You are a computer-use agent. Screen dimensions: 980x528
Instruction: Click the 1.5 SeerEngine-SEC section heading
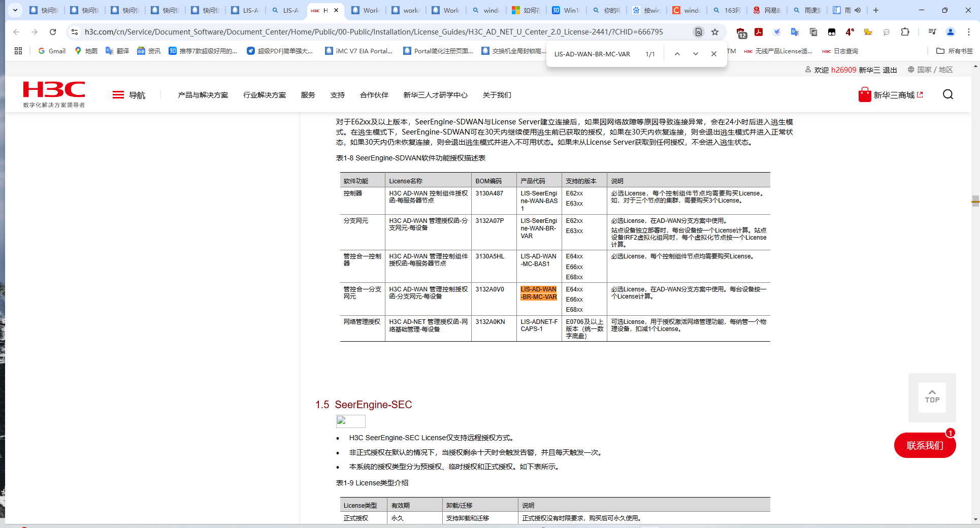[364, 405]
